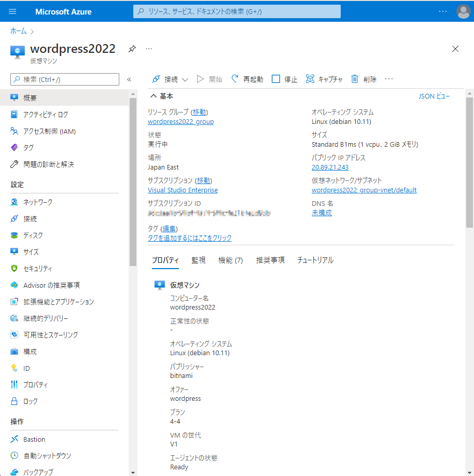Open ネットワーク settings icon
The height and width of the screenshot is (476, 474).
[15, 202]
